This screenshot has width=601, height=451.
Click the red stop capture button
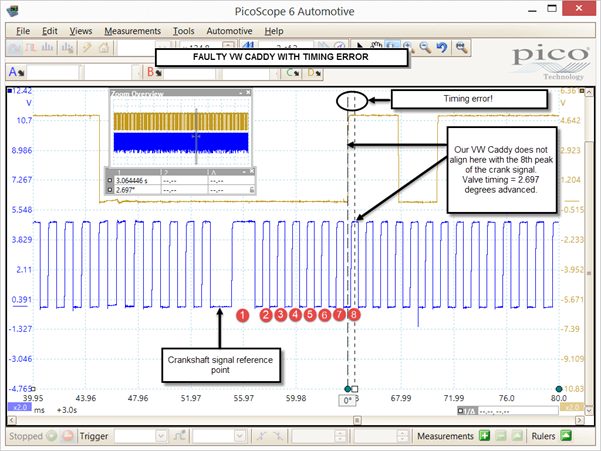pyautogui.click(x=68, y=436)
